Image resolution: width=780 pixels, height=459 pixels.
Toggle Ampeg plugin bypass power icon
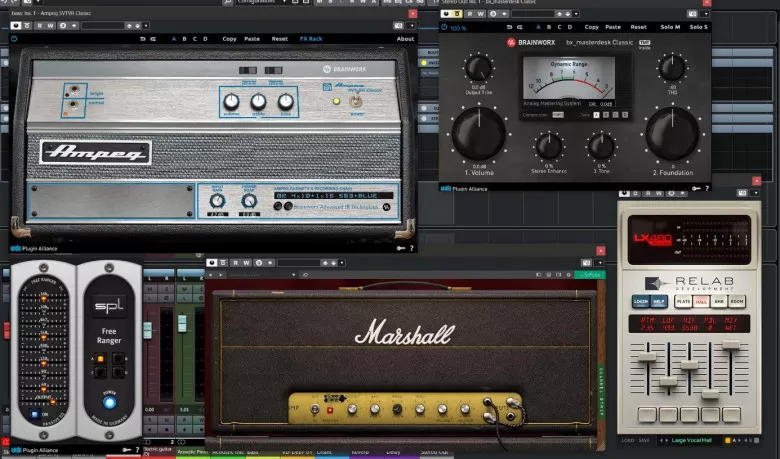click(14, 38)
